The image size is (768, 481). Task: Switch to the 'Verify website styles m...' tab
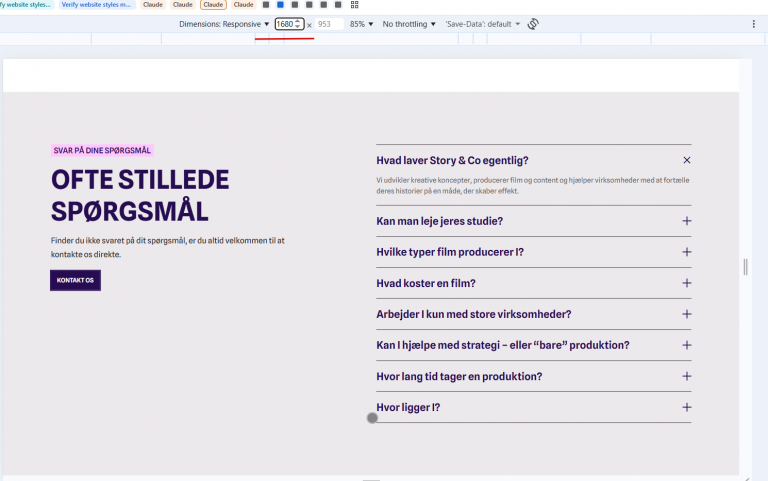point(96,4)
